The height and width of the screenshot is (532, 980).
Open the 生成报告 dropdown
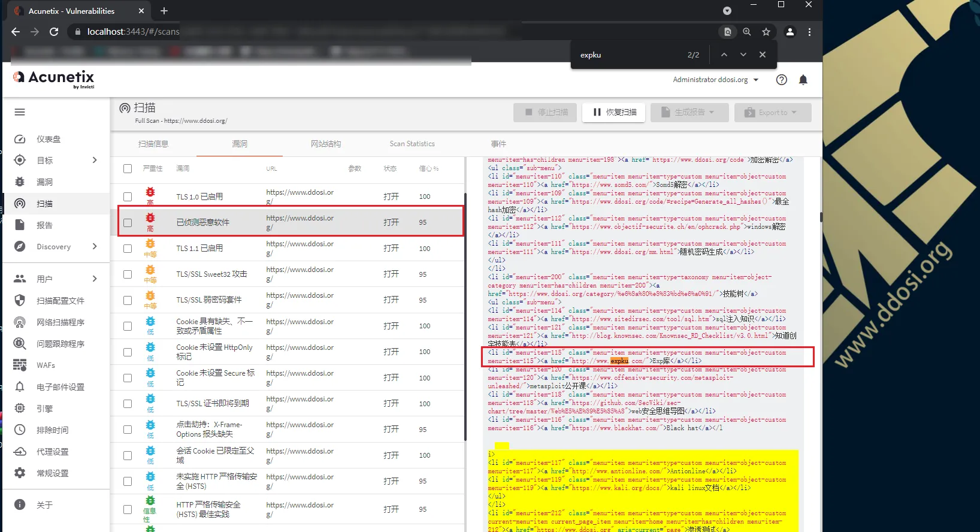point(690,113)
